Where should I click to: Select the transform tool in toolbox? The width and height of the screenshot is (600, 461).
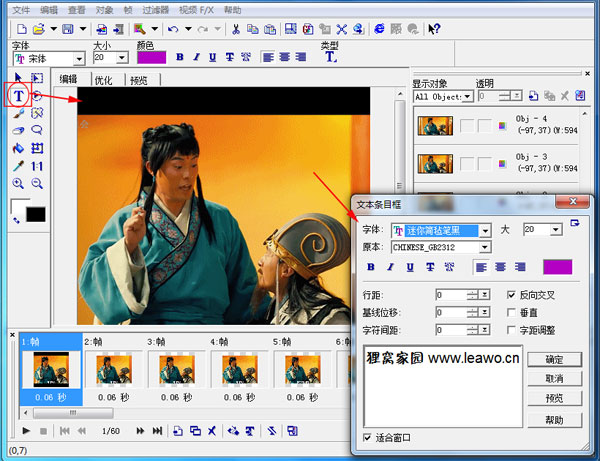(37, 148)
